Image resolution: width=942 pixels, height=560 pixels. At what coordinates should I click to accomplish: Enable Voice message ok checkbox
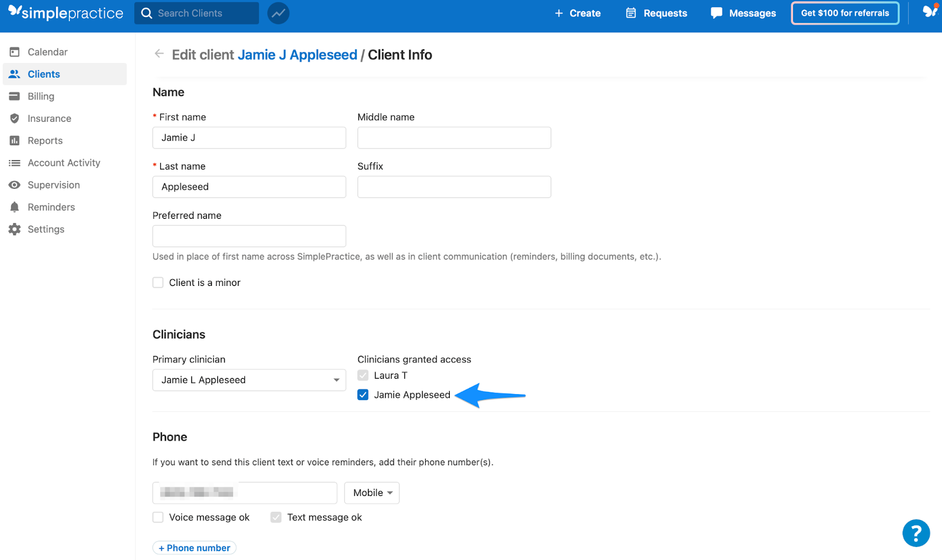[158, 517]
